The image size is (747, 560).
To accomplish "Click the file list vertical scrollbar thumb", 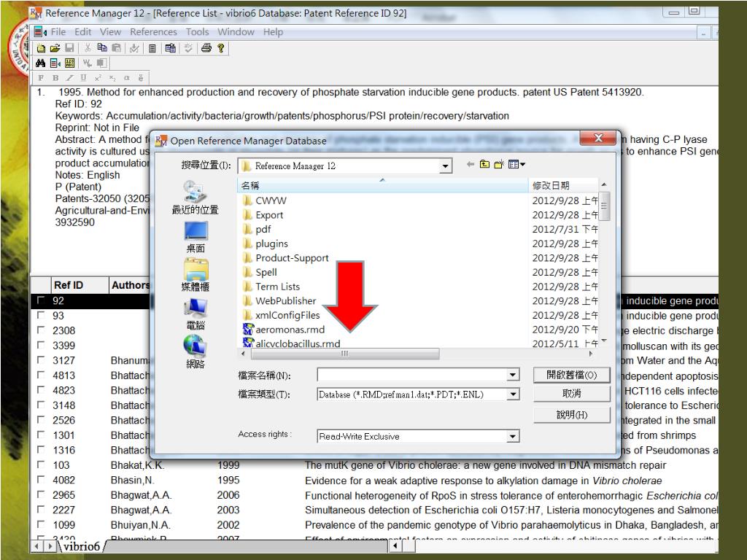I will click(x=604, y=206).
